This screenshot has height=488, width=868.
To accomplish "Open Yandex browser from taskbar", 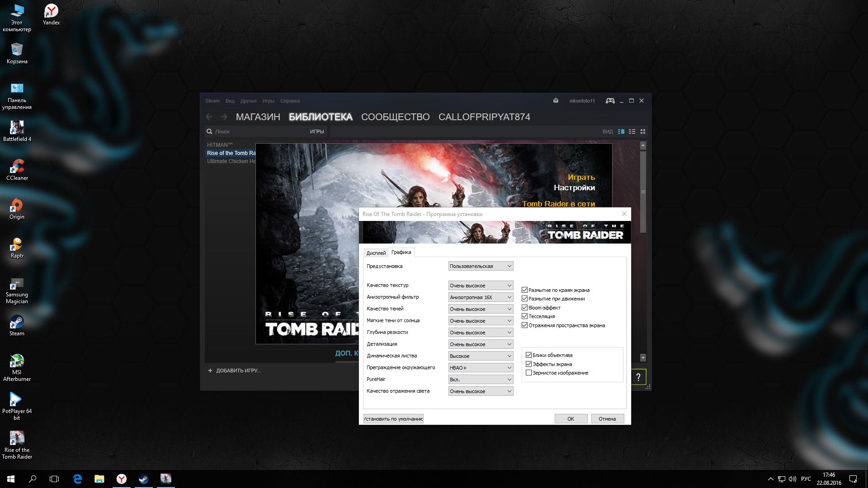I will pyautogui.click(x=122, y=479).
